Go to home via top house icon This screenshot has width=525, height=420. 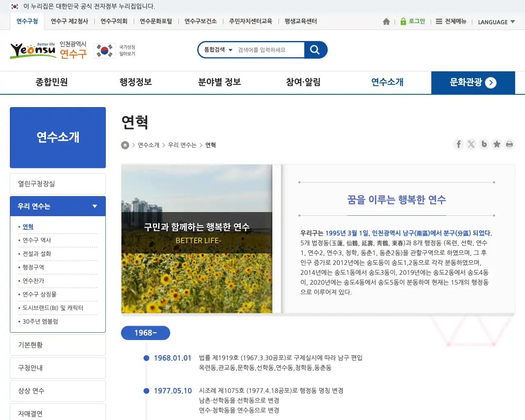386,22
